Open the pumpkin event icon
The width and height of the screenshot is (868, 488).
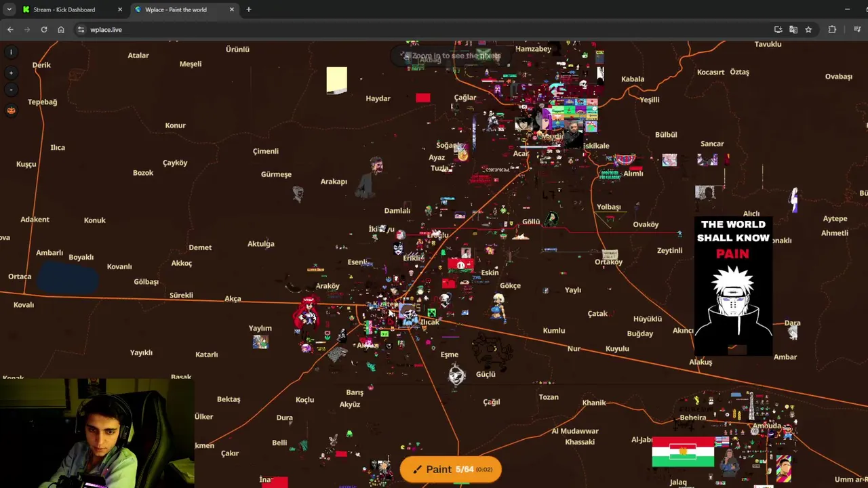[11, 110]
